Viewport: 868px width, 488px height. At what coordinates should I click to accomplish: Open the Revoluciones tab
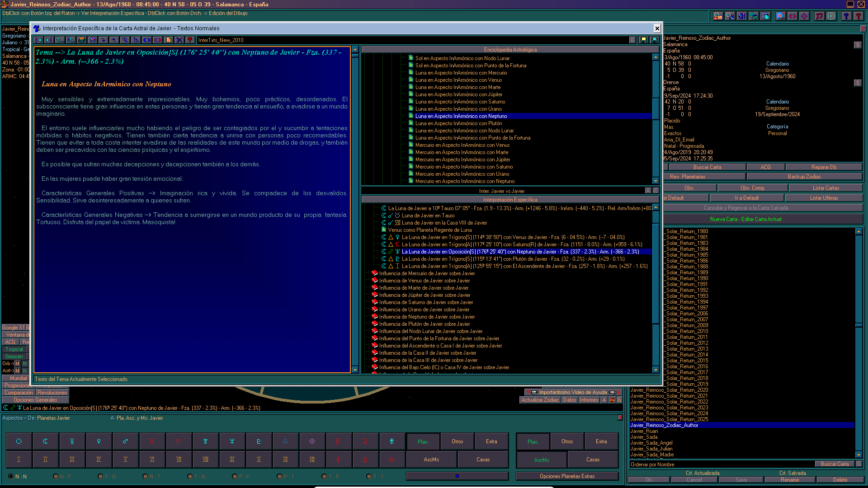pyautogui.click(x=52, y=393)
